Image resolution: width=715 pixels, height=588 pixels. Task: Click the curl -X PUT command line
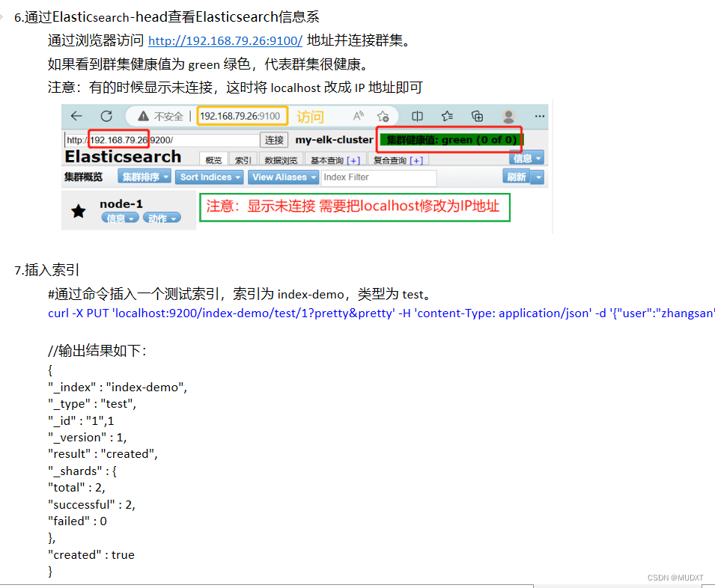pos(381,313)
